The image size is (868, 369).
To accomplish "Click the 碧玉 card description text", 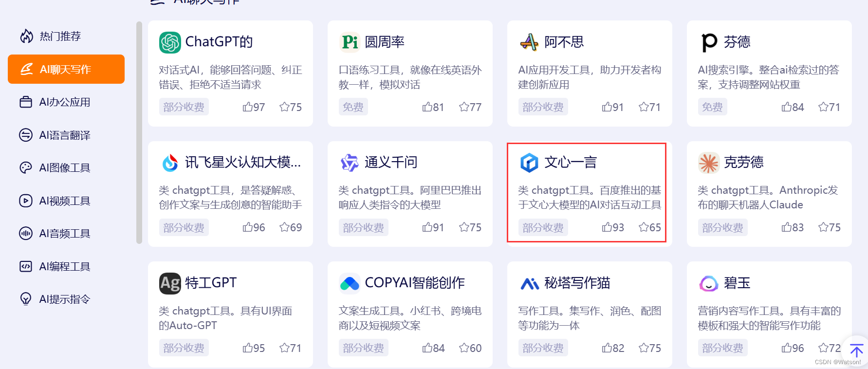I will coord(769,318).
